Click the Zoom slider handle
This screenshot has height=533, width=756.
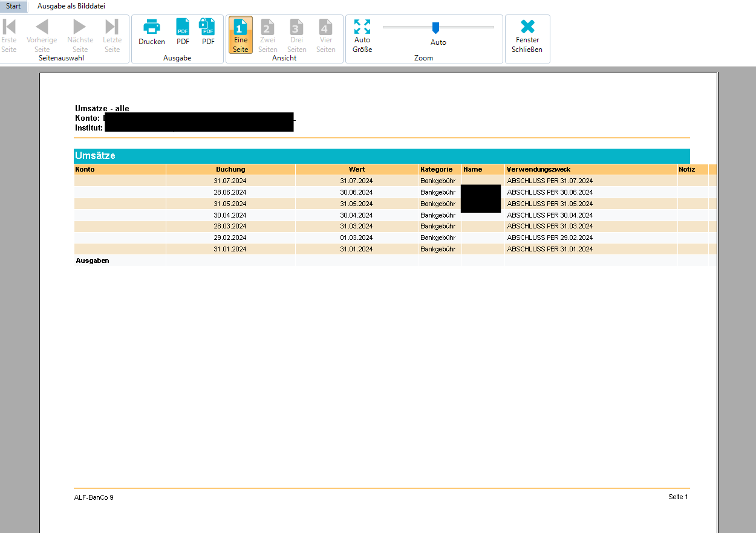[x=435, y=28]
